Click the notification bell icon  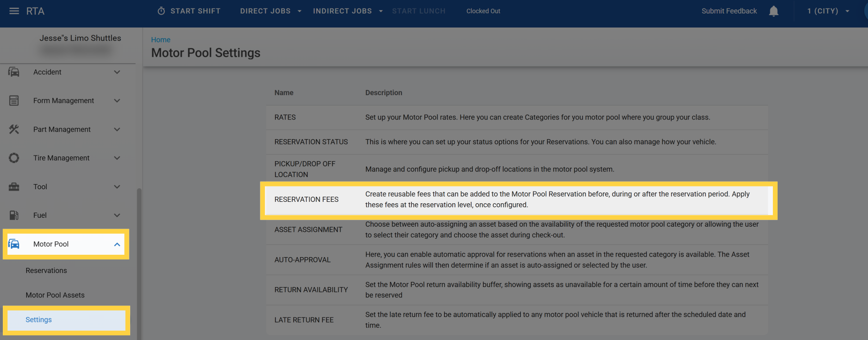(x=773, y=11)
